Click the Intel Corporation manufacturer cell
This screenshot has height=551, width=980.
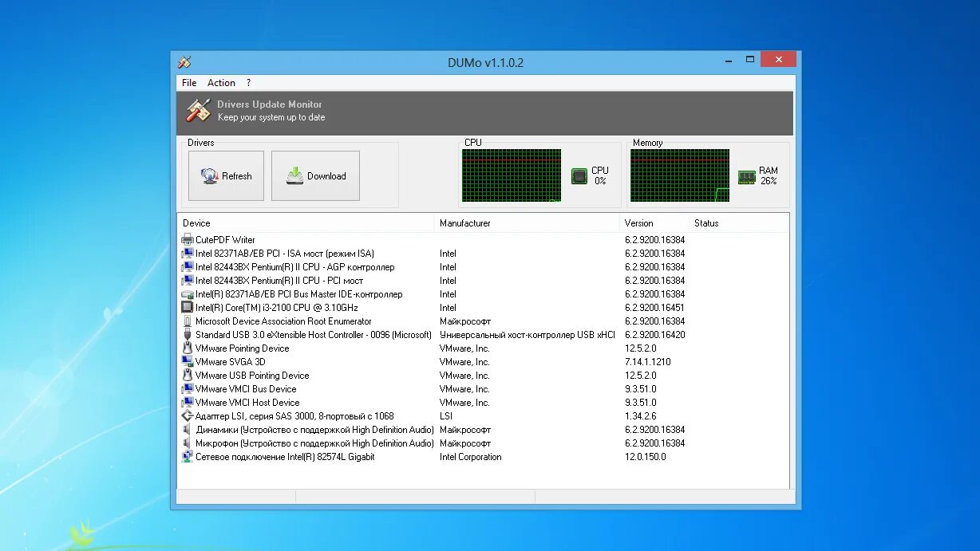pyautogui.click(x=470, y=457)
